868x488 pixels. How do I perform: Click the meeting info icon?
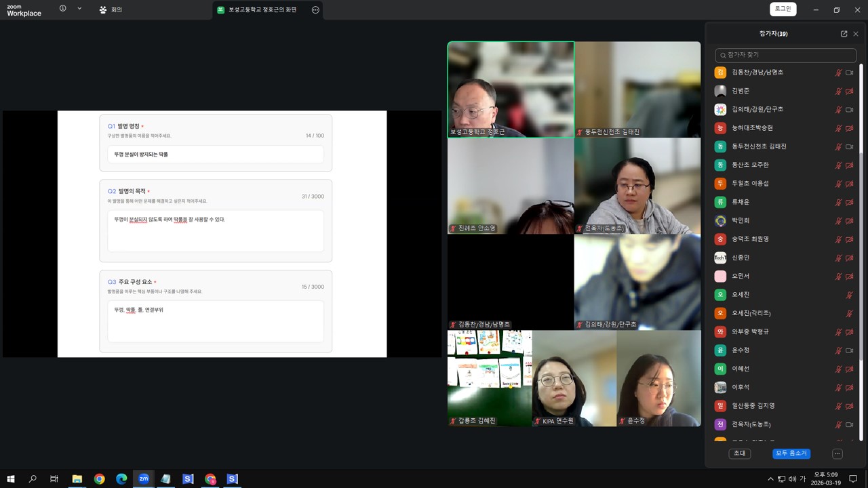[63, 9]
